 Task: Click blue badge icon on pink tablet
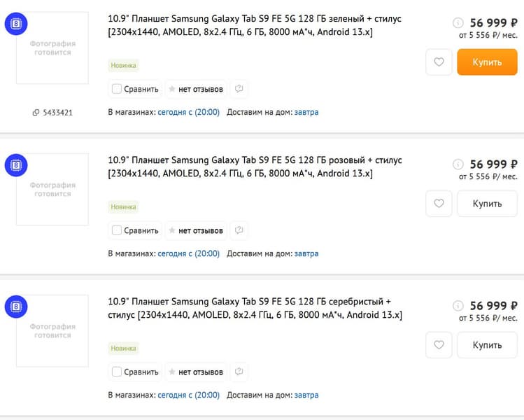pos(16,166)
